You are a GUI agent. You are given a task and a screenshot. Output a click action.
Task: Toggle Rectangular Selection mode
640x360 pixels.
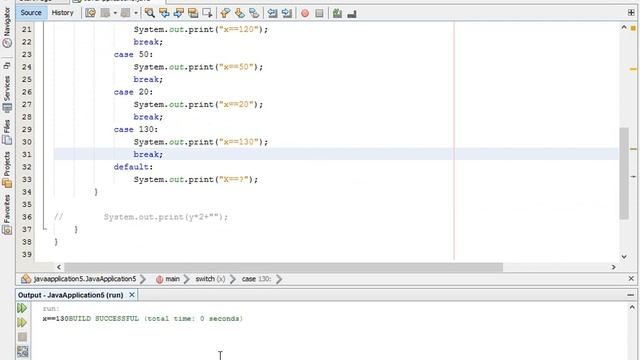pos(207,13)
